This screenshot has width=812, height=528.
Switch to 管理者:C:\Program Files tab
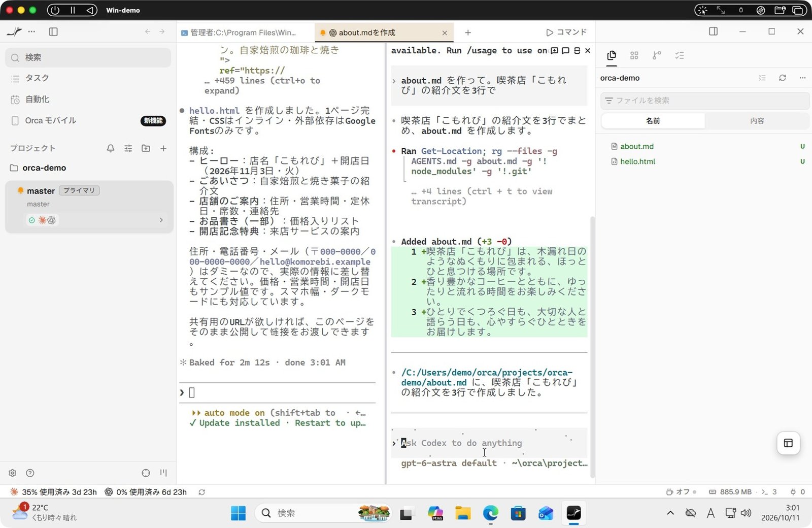[245, 32]
